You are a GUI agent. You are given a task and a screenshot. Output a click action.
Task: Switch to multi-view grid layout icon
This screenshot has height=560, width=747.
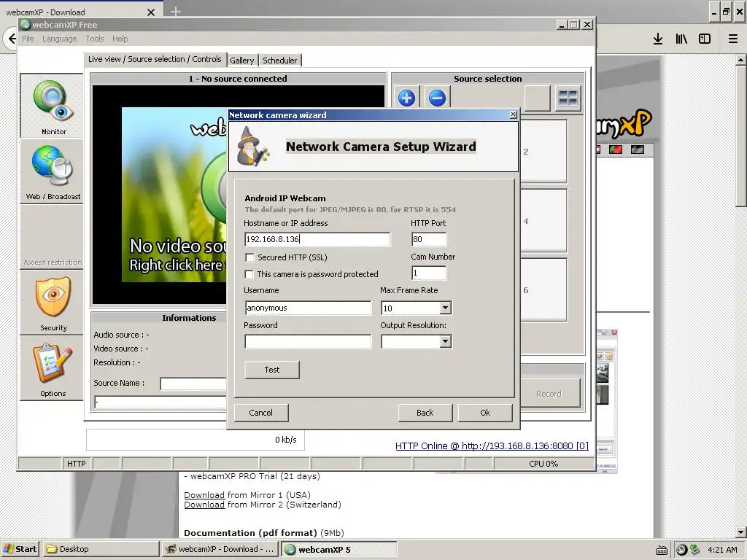coord(568,98)
